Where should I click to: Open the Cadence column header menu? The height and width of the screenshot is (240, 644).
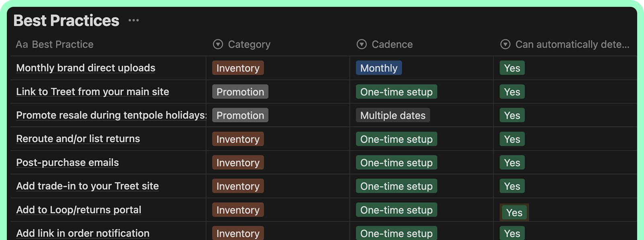[392, 44]
